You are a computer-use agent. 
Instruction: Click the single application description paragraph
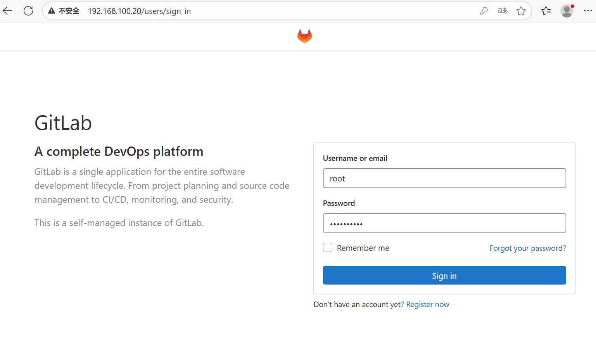[162, 186]
